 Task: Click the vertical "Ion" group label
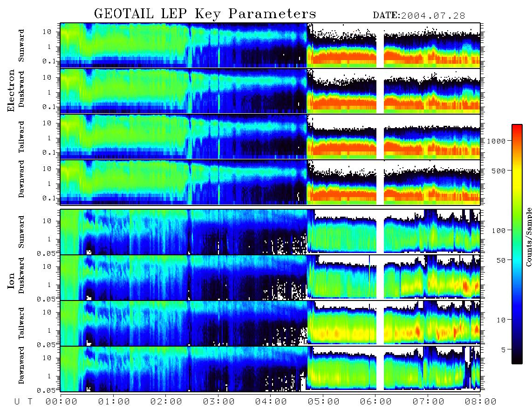pos(11,281)
